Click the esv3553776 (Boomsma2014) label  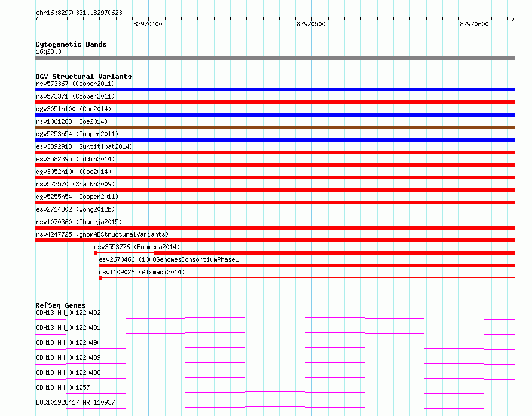pyautogui.click(x=137, y=247)
